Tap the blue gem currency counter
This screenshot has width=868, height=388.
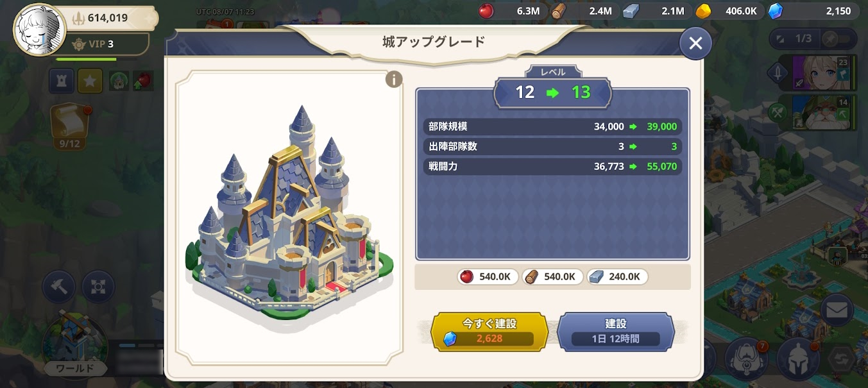(x=812, y=11)
